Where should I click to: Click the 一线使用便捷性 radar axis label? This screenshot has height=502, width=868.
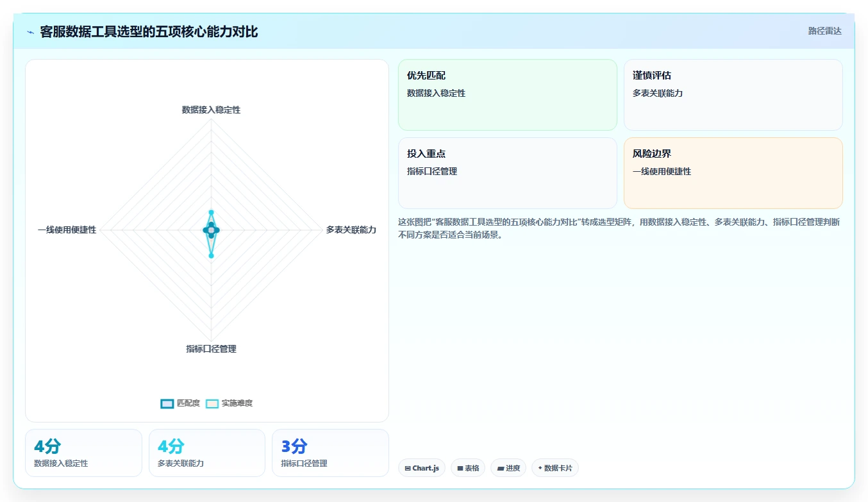point(67,230)
